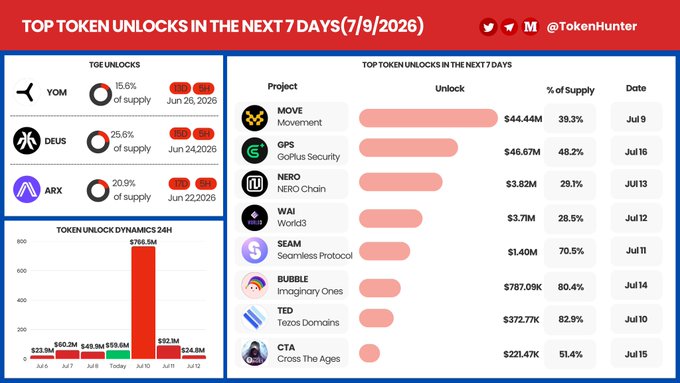Click the TED Tezos Domains logo
This screenshot has height=383, width=680.
(x=255, y=318)
